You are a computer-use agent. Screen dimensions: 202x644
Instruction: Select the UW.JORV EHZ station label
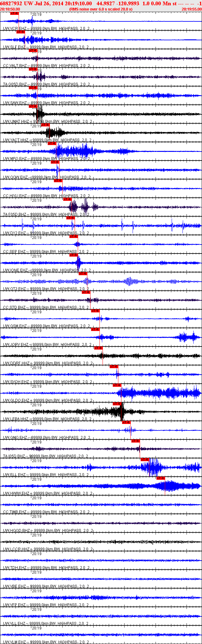16,345
